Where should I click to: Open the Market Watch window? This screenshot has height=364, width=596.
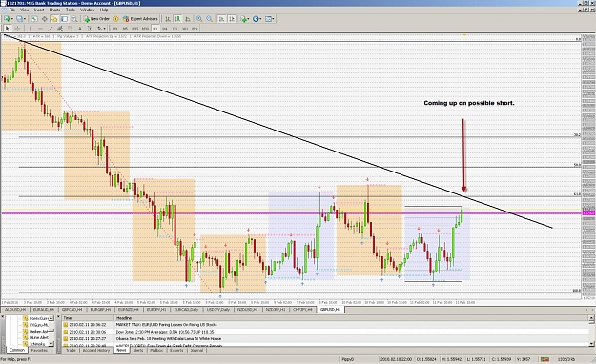[34, 19]
